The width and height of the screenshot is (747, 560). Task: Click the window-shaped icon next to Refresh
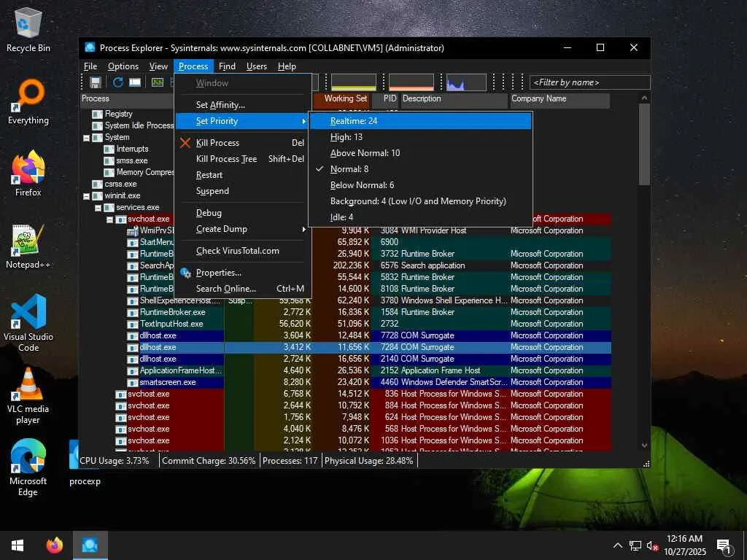click(x=135, y=82)
